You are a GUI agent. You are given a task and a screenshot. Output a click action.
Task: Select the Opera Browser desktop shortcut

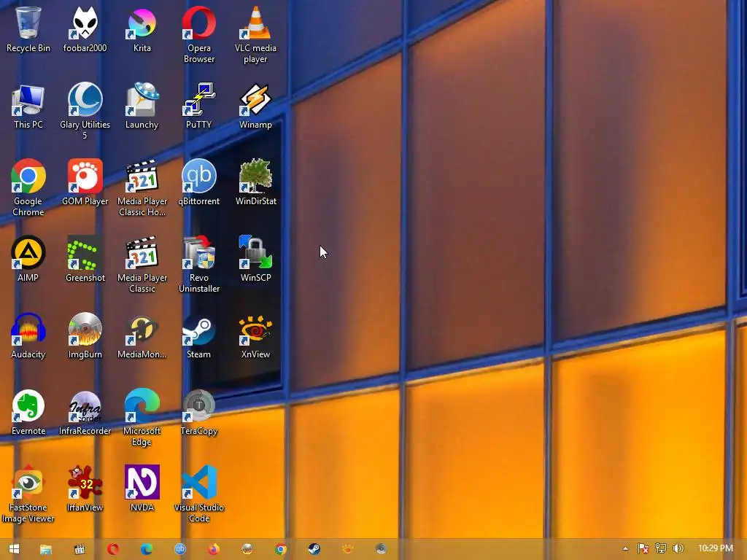198,35
